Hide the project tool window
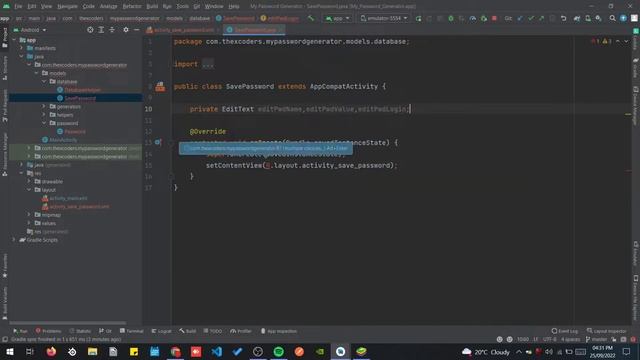 (x=136, y=30)
